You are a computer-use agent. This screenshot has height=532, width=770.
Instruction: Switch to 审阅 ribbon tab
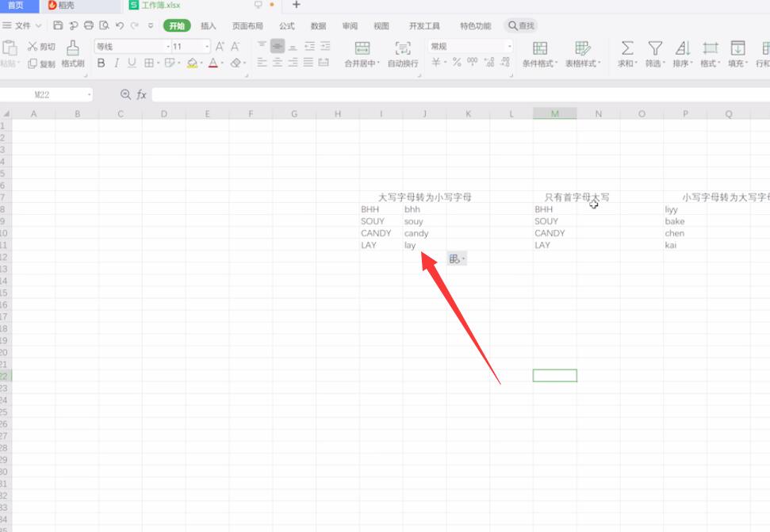pyautogui.click(x=350, y=26)
